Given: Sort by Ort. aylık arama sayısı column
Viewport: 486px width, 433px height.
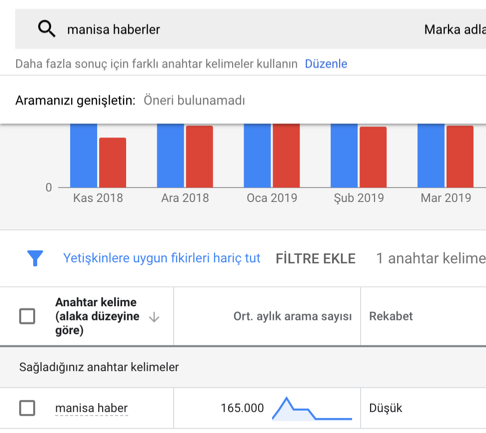Looking at the screenshot, I should tap(292, 316).
